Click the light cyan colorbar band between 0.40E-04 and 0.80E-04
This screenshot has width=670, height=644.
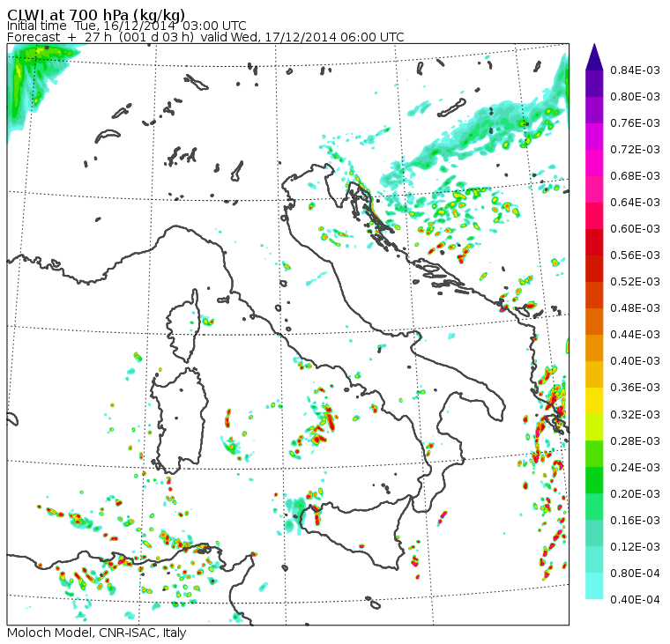[594, 587]
